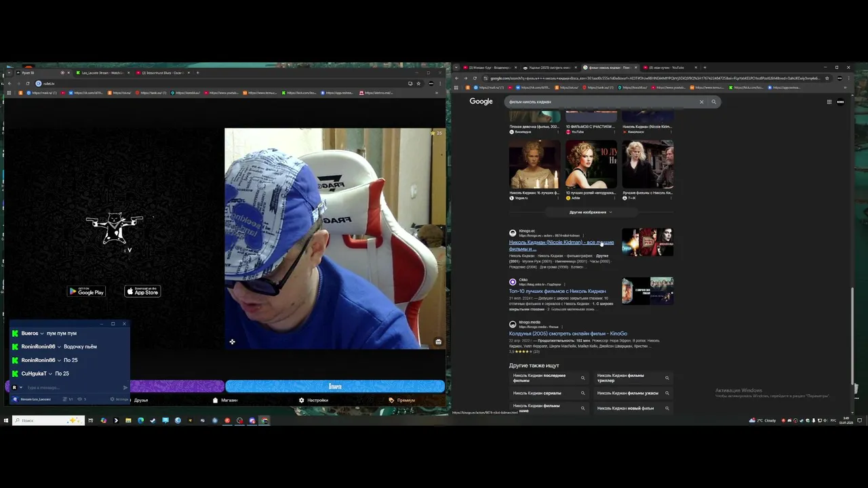
Task: Click the icon at webcam video bottom-right
Action: [438, 342]
